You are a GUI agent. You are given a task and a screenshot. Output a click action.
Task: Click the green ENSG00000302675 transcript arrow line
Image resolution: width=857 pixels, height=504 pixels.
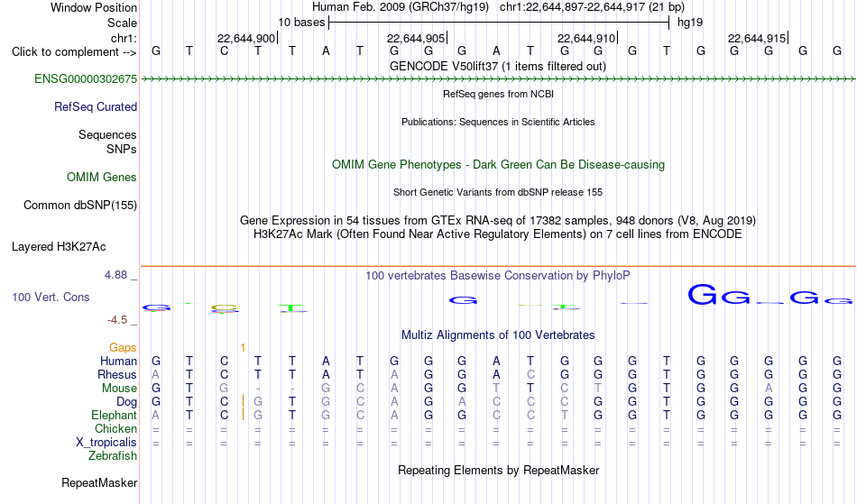(x=498, y=79)
